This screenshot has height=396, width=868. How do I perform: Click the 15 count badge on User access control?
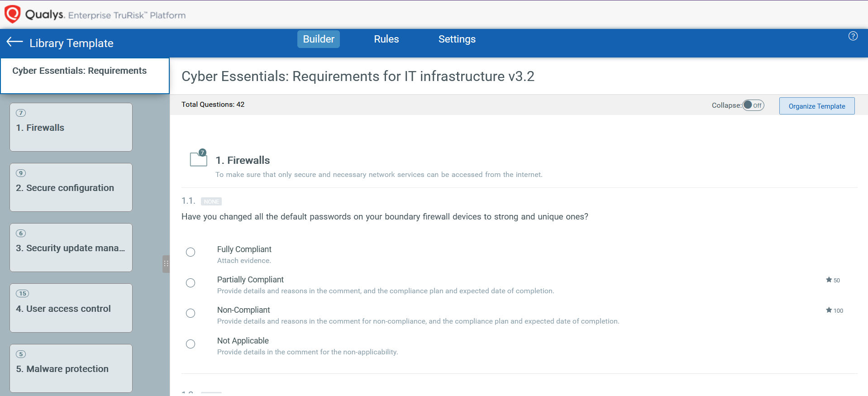(x=23, y=293)
